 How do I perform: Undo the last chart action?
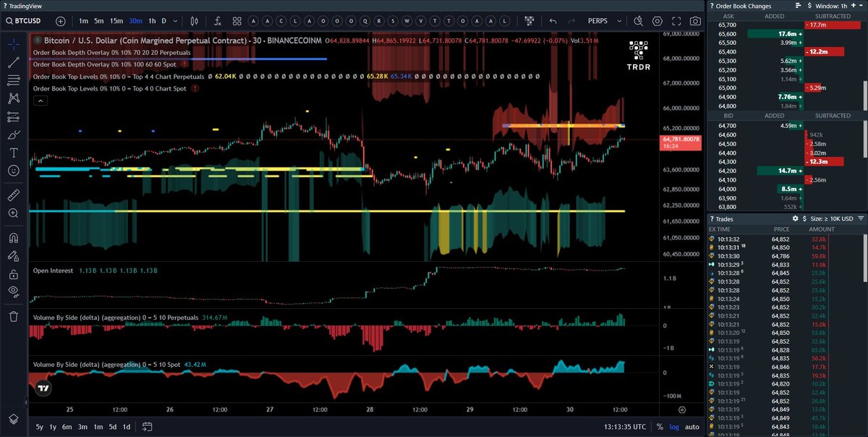click(553, 21)
